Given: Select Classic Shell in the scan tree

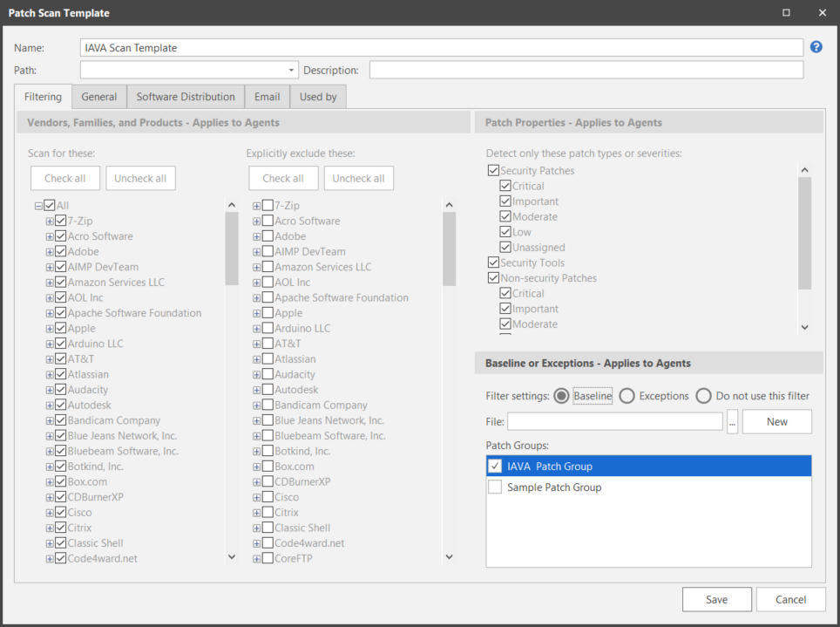Looking at the screenshot, I should [95, 543].
